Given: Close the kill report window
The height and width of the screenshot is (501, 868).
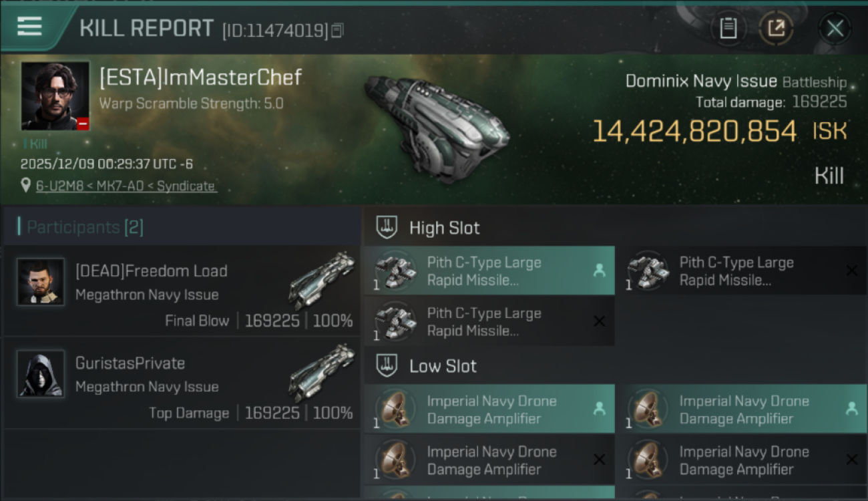Looking at the screenshot, I should pyautogui.click(x=835, y=28).
